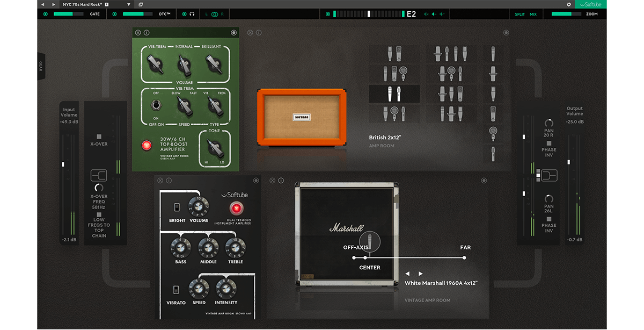
Task: Open info for the Marshall cabinet panel
Action: coord(281,181)
